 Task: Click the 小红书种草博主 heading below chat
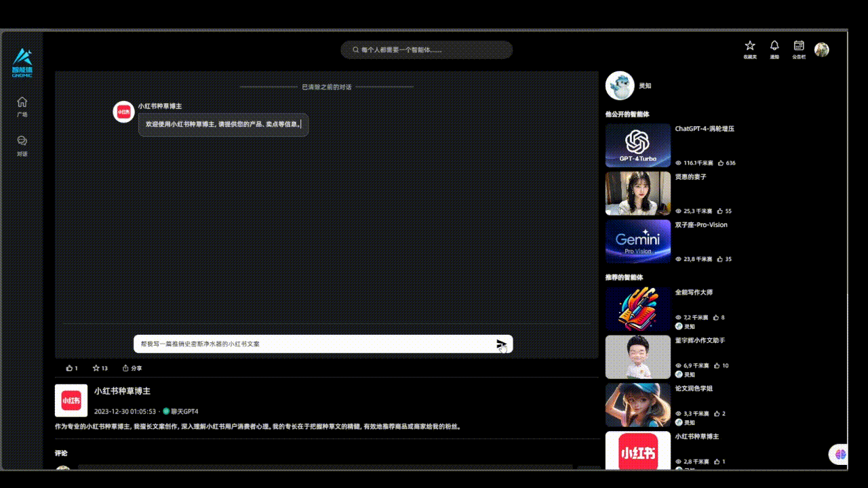point(122,391)
